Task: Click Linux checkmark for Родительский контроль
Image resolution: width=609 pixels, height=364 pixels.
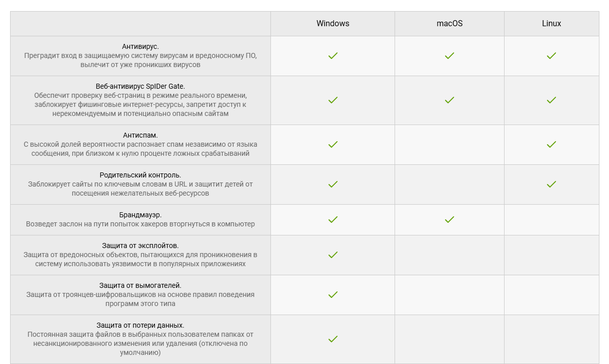Action: (551, 185)
